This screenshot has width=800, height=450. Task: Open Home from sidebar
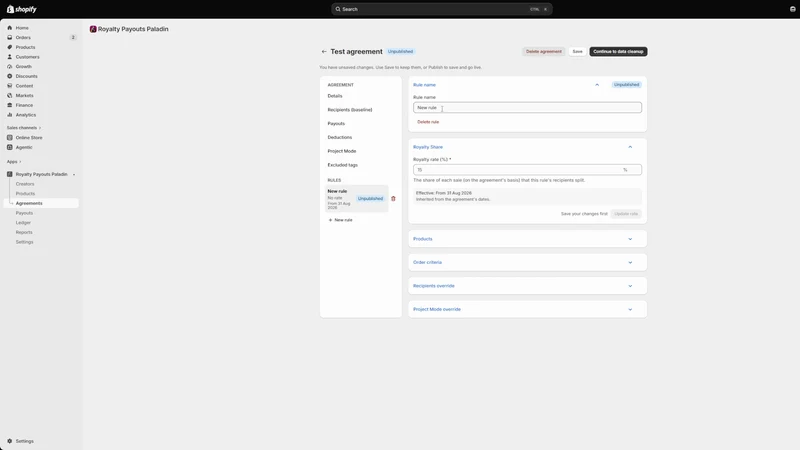pos(22,28)
